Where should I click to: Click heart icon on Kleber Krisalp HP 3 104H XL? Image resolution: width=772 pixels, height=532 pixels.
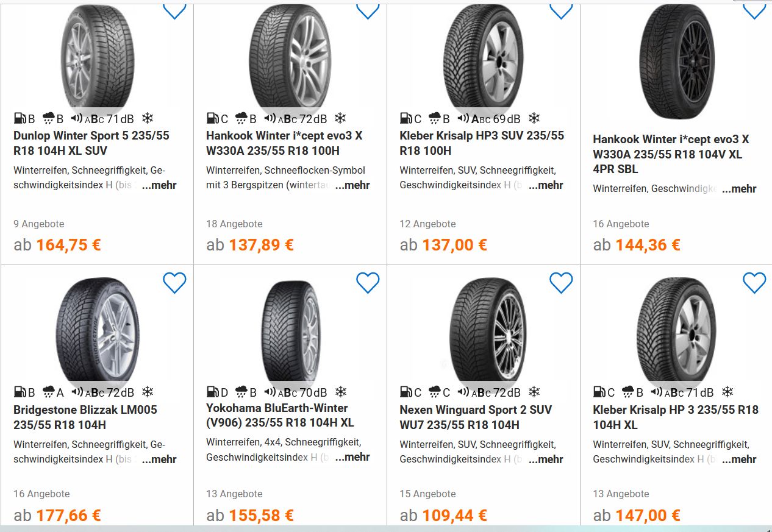(754, 283)
